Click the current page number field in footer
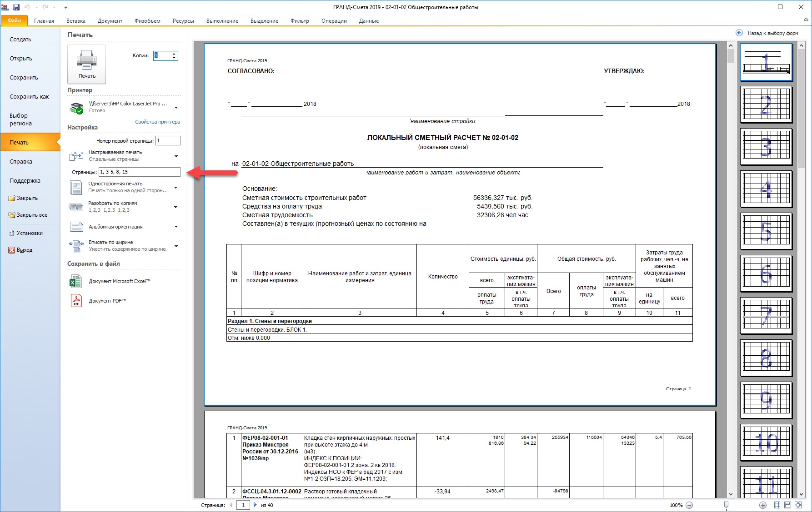This screenshot has height=512, width=812. click(x=243, y=505)
